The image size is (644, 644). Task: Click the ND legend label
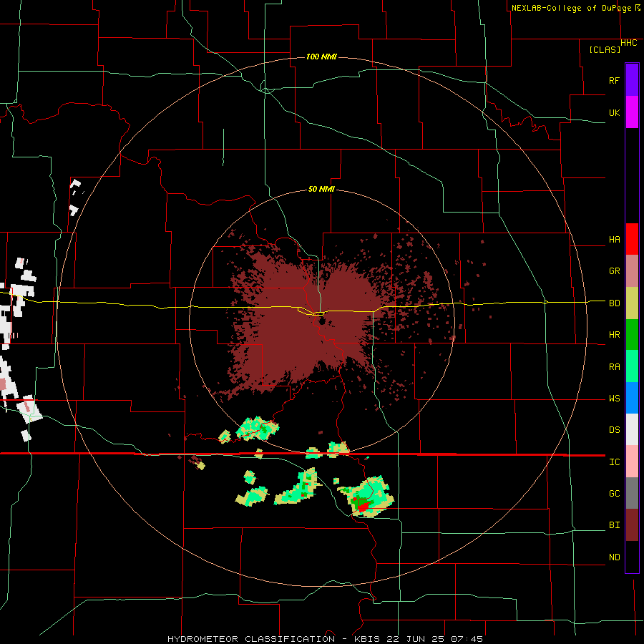(614, 557)
